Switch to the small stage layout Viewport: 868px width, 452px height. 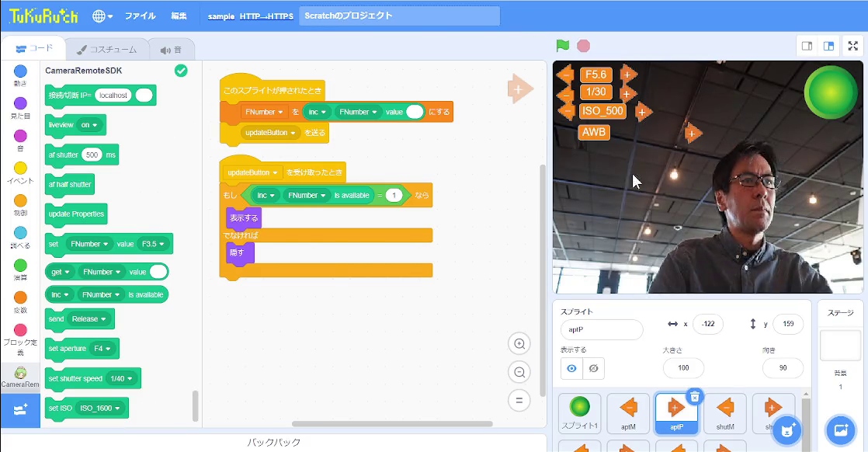pos(807,46)
